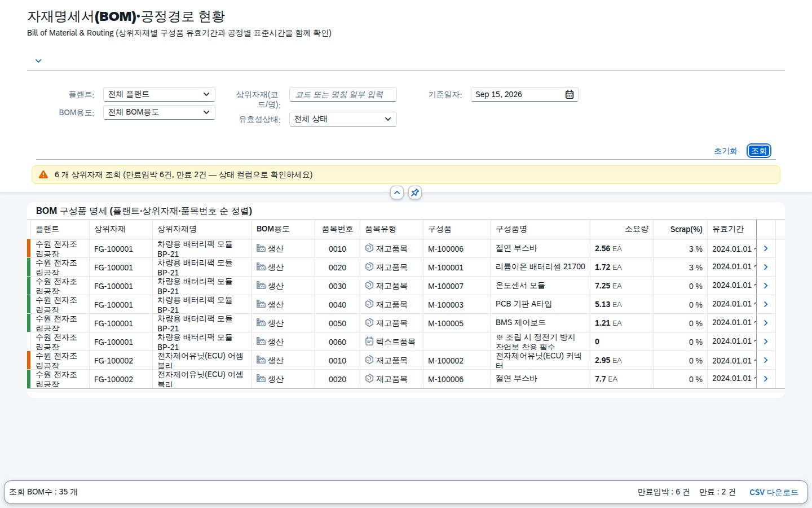The image size is (812, 508).
Task: Click the 재고품목 icon in M-100003 row
Action: (x=369, y=304)
